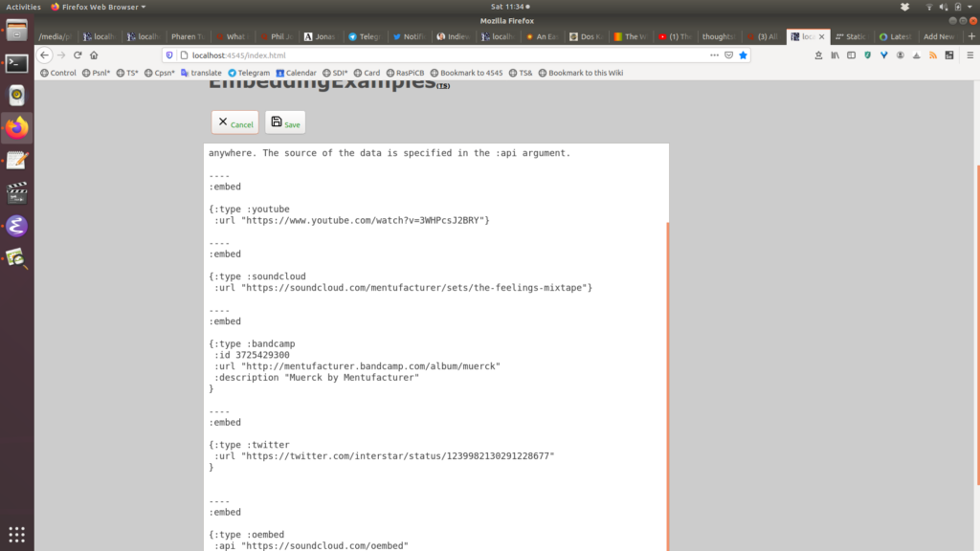Open the Firefox Web Browser app menu
The height and width of the screenshot is (551, 980).
[x=99, y=7]
